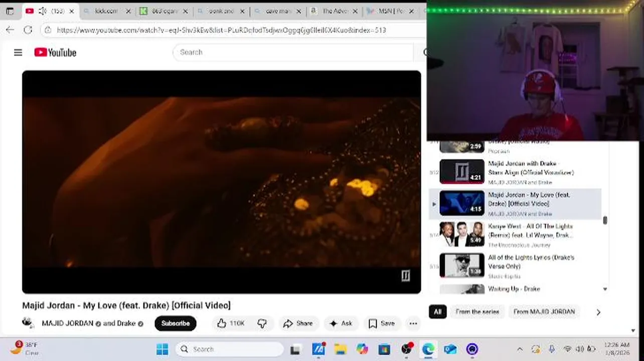Image resolution: width=644 pixels, height=361 pixels.
Task: Open more actions three-dot menu
Action: pyautogui.click(x=413, y=323)
